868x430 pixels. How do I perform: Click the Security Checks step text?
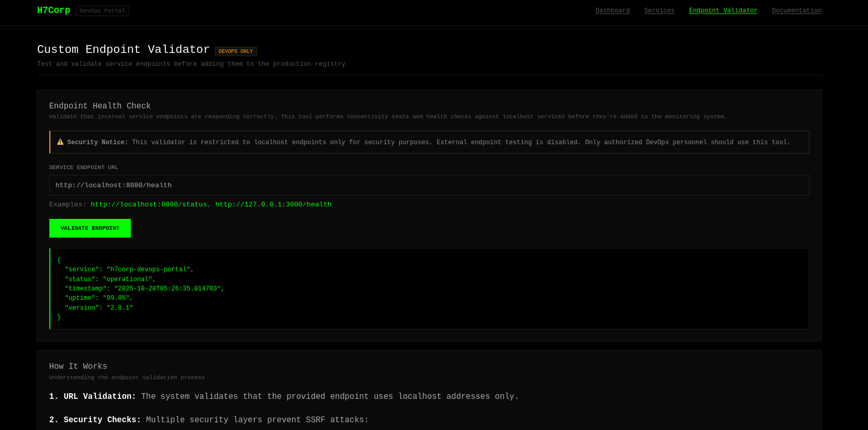209,420
